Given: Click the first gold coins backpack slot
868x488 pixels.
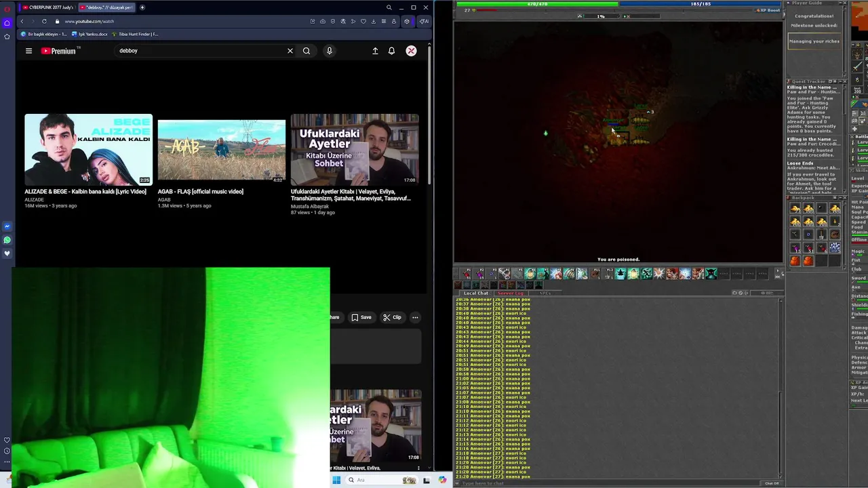Looking at the screenshot, I should coord(795,209).
